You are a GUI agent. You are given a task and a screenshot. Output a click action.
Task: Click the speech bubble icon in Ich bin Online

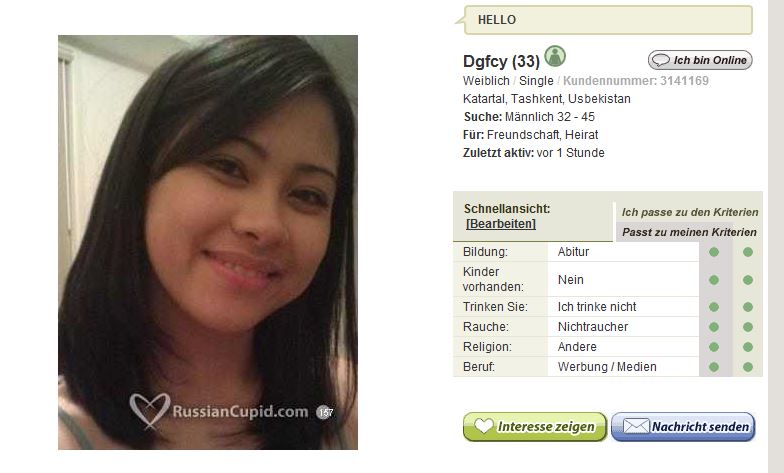(661, 60)
